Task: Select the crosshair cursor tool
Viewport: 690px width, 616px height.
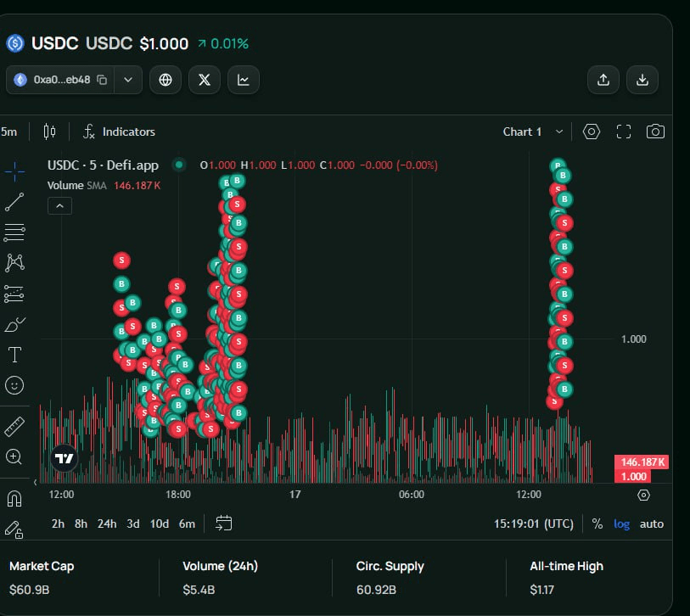Action: [x=14, y=171]
